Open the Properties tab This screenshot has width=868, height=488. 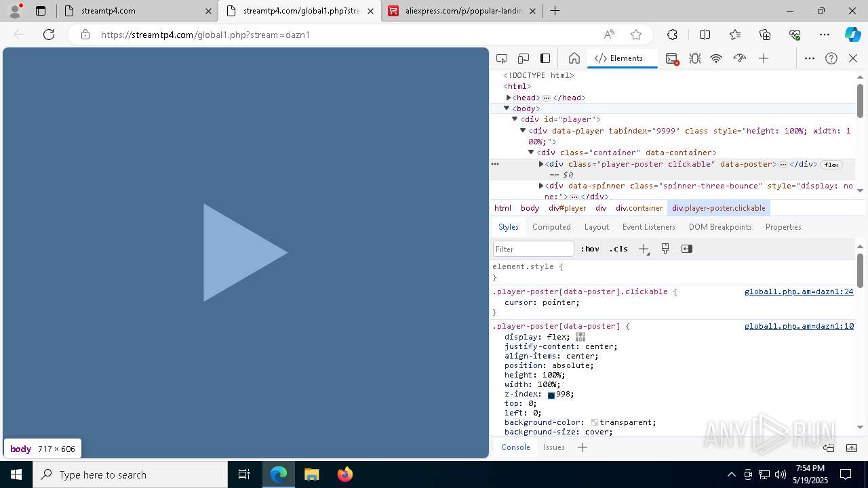click(783, 227)
